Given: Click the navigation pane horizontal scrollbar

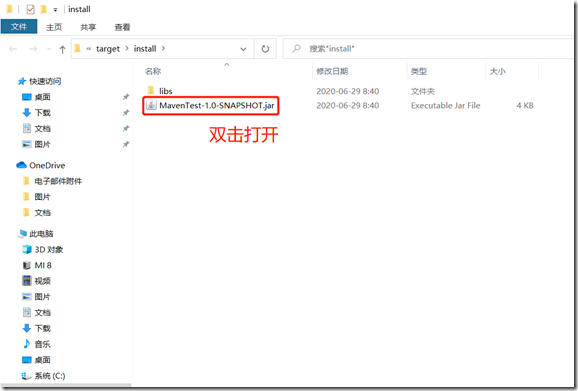Looking at the screenshot, I should pos(66,385).
